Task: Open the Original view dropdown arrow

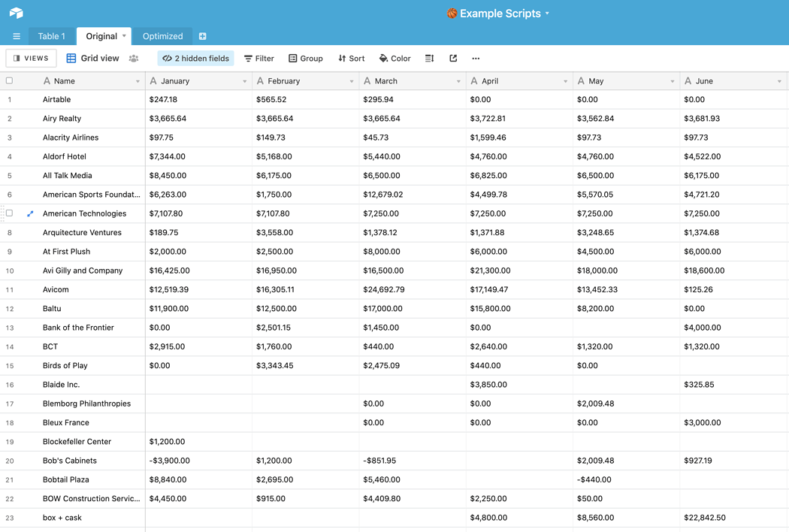Action: pyautogui.click(x=124, y=35)
